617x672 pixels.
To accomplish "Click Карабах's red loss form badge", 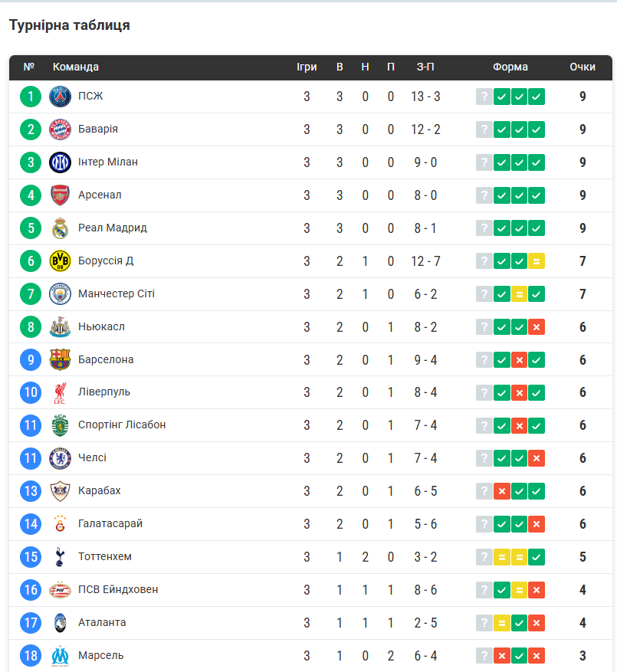I will tap(502, 491).
